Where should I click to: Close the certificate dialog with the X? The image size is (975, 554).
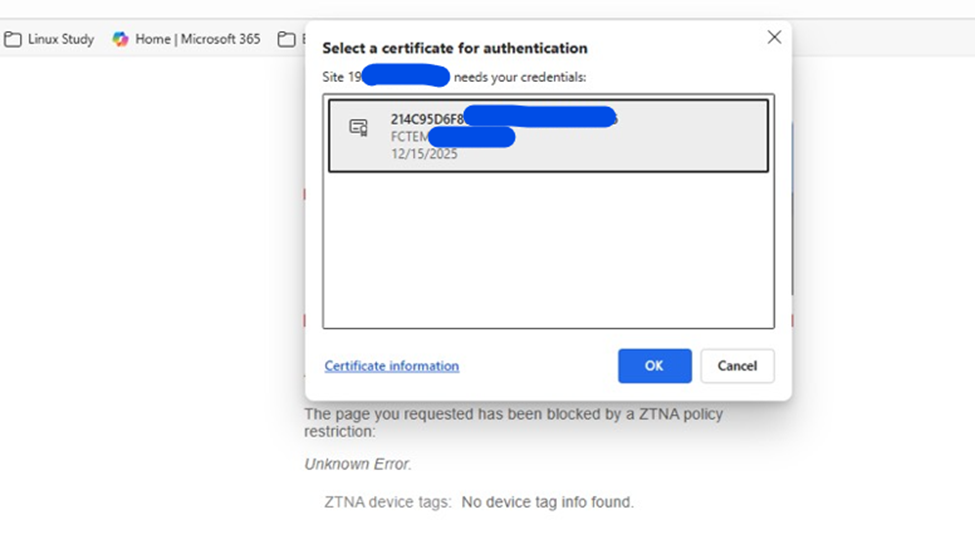tap(774, 37)
